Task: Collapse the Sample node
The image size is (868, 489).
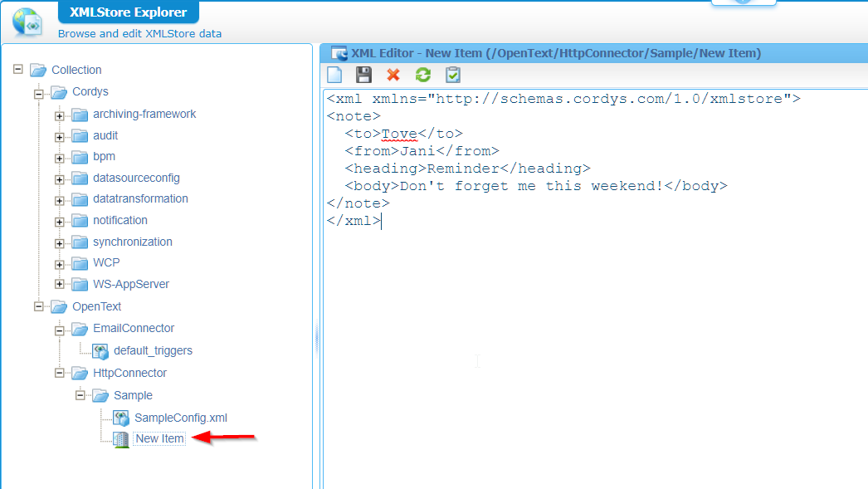Action: pyautogui.click(x=80, y=395)
